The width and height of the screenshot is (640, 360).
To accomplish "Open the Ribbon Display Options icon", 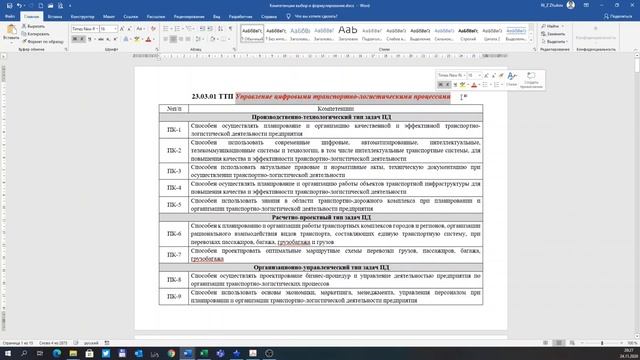I will (x=586, y=5).
